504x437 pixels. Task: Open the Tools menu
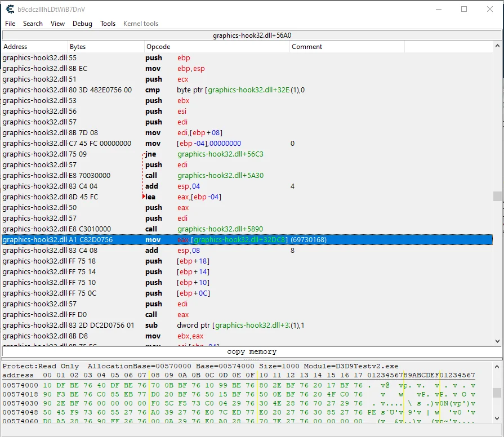tap(108, 24)
